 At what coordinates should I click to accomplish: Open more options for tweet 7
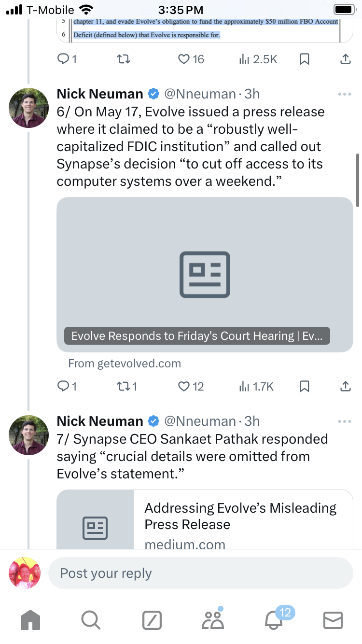[x=345, y=421]
